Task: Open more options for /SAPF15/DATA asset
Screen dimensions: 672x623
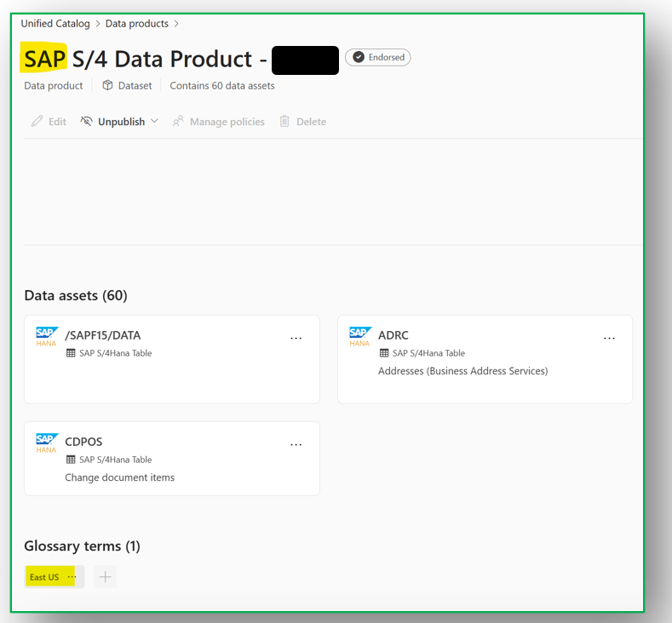Action: pyautogui.click(x=296, y=338)
